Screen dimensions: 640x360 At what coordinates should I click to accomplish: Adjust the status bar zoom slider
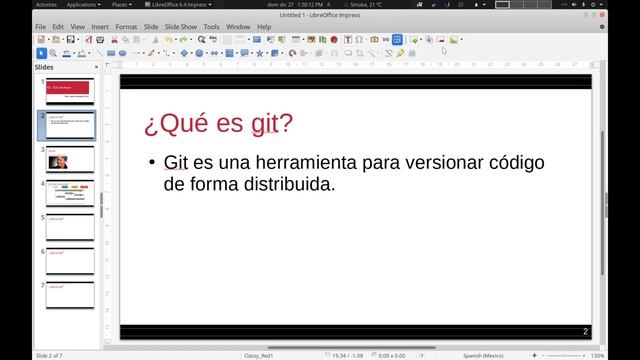click(563, 356)
